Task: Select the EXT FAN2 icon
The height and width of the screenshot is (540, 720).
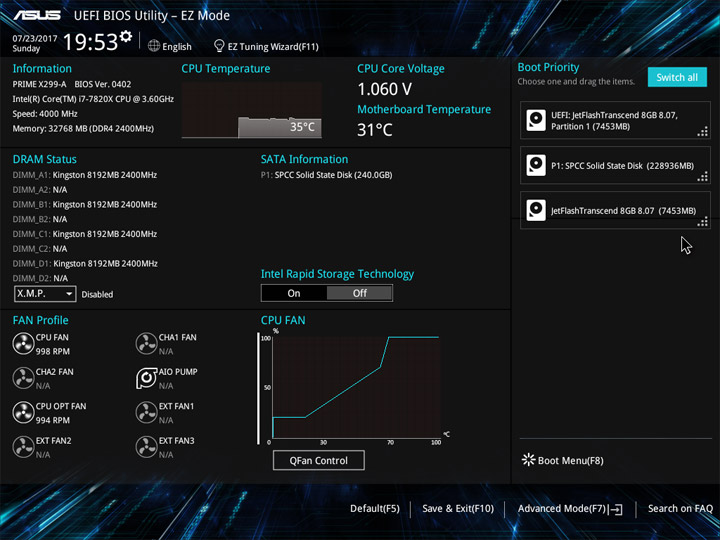Action: 23,447
